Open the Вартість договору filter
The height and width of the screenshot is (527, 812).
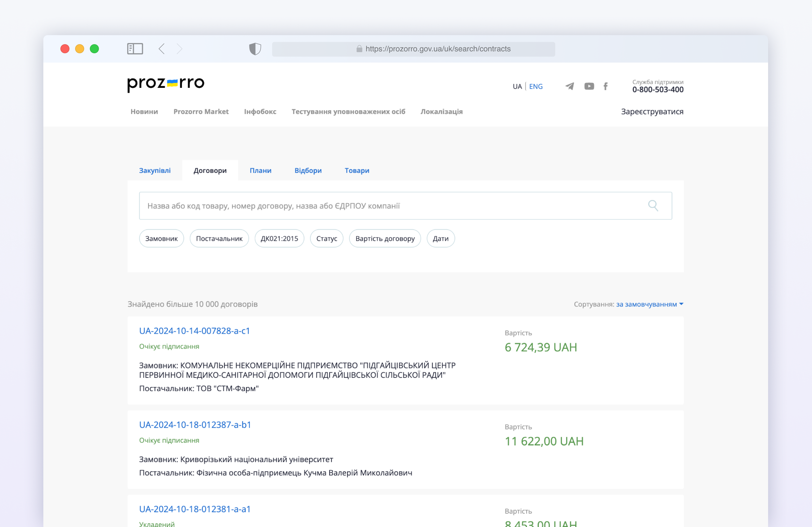tap(385, 238)
